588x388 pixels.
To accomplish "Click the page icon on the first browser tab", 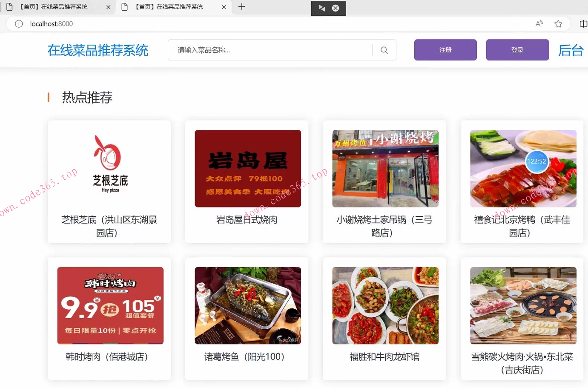I will (x=9, y=7).
